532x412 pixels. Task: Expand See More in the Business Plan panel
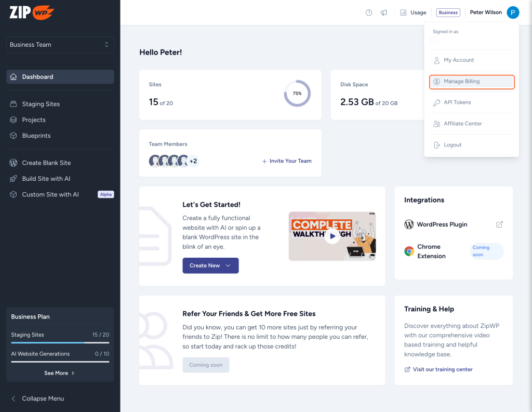point(60,373)
